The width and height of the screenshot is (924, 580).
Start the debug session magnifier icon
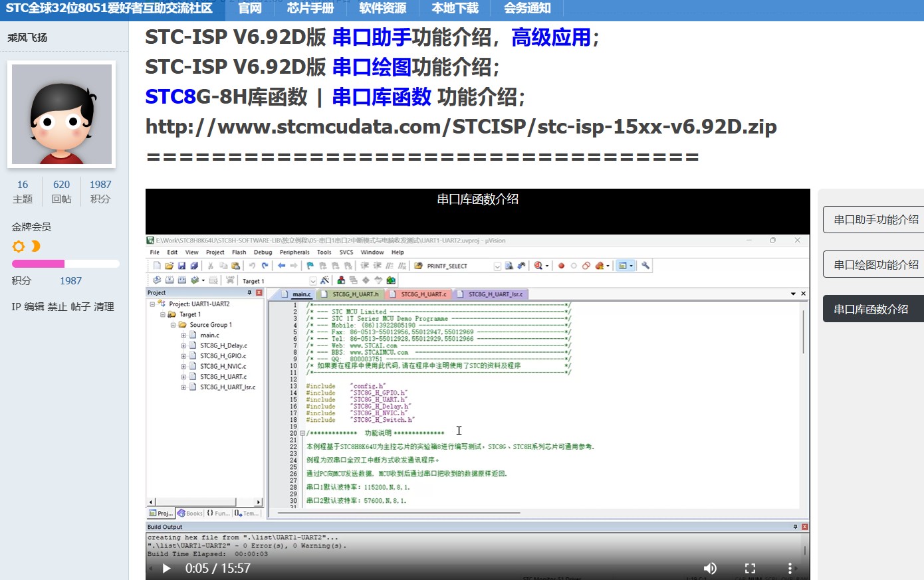(538, 266)
